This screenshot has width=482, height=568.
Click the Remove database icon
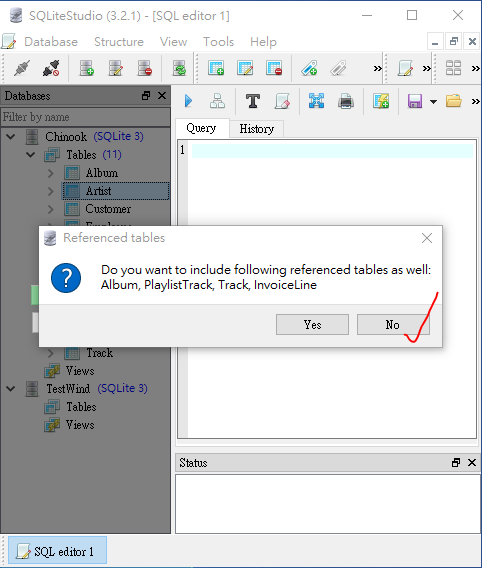tap(144, 68)
